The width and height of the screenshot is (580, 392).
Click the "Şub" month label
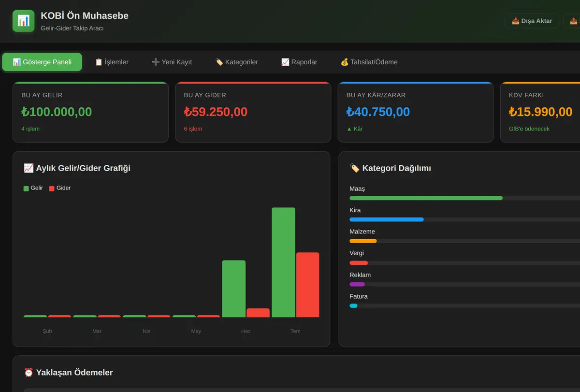point(47,331)
